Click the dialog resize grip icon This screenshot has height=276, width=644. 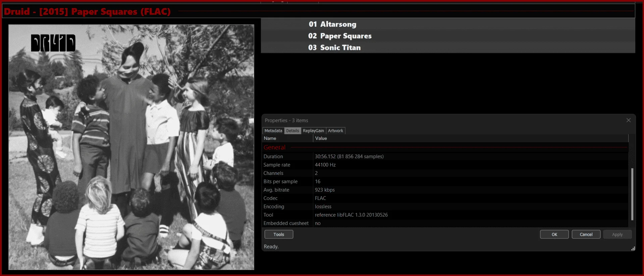coord(633,249)
